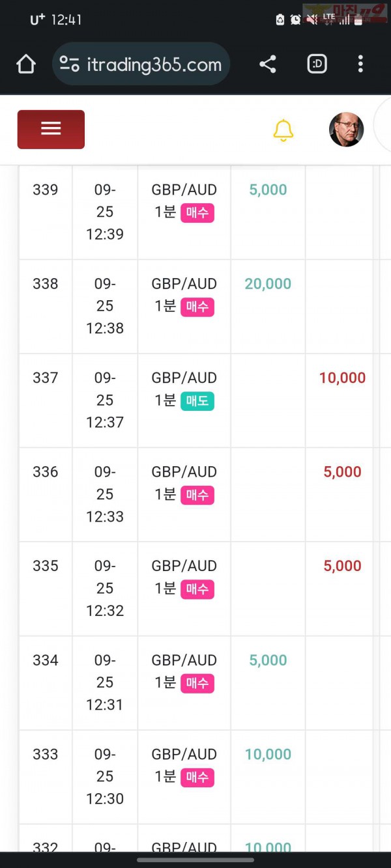This screenshot has width=391, height=868.
Task: Tap the 매도 badge in row 337
Action: [x=197, y=400]
